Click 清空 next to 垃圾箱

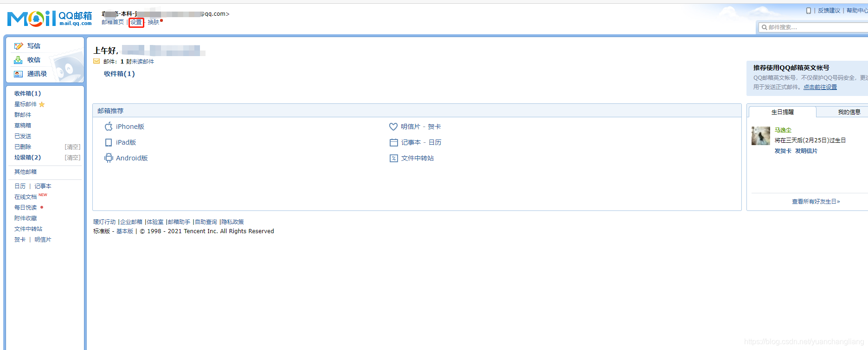(x=72, y=158)
